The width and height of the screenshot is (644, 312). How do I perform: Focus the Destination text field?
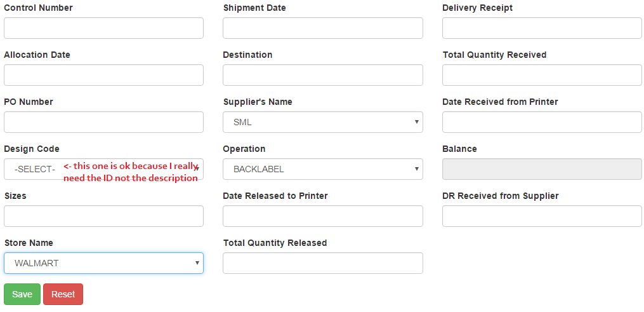[322, 75]
